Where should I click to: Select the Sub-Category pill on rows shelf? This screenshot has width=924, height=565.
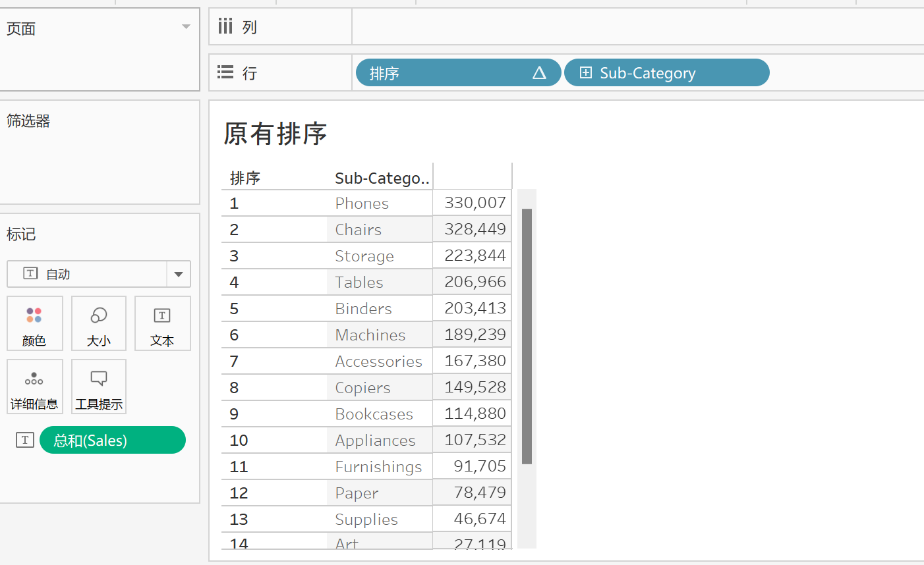(x=667, y=72)
